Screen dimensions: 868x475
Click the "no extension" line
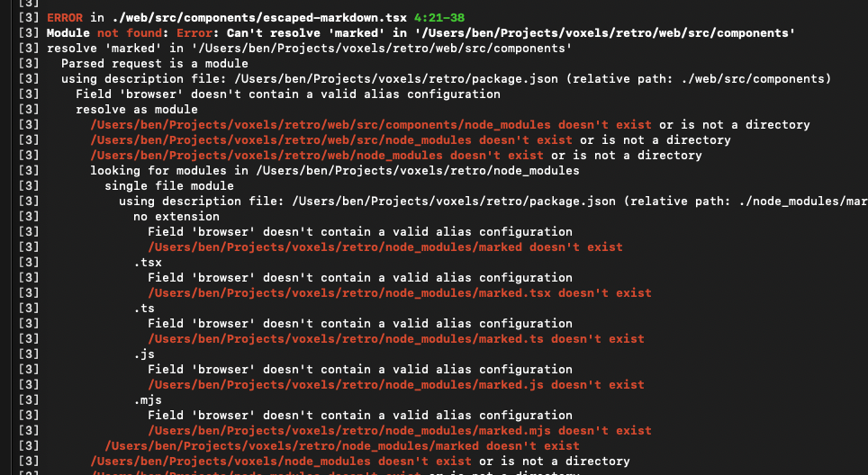(176, 217)
